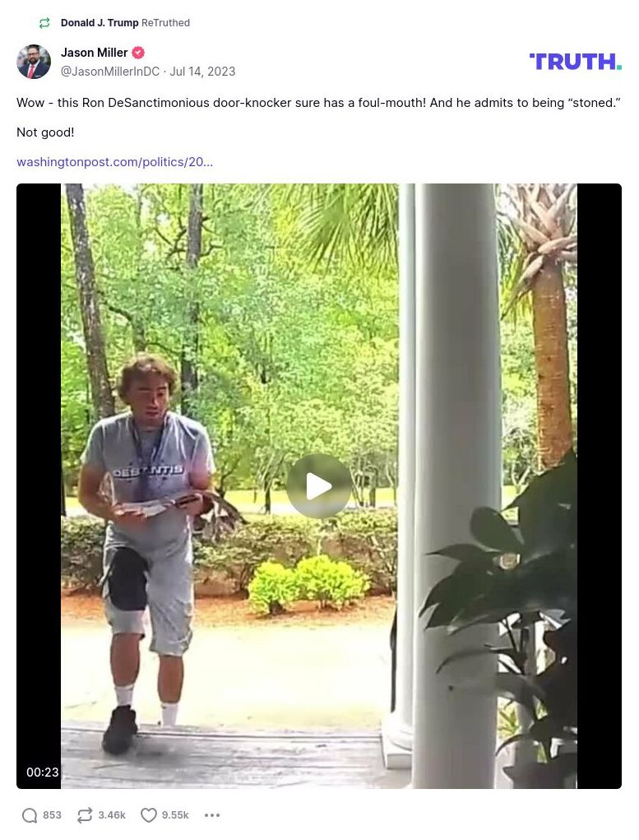Open the Jul 14, 2023 timestamp
639x840 pixels.
(202, 72)
